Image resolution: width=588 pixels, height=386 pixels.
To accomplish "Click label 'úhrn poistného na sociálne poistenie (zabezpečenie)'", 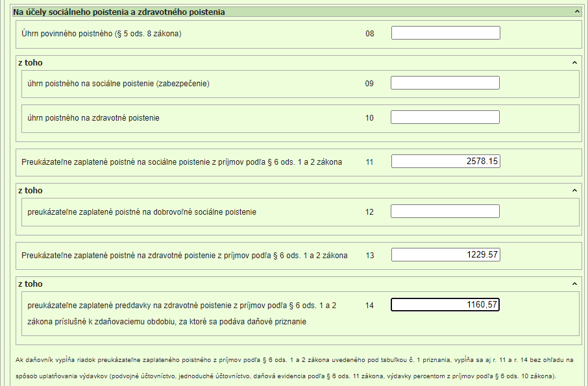I will pyautogui.click(x=118, y=83).
